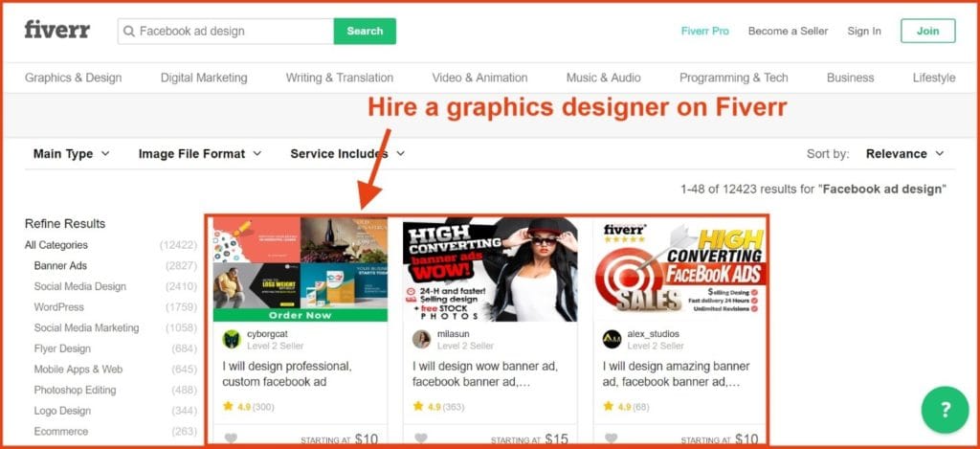The width and height of the screenshot is (980, 449).
Task: Focus the Facebook ad design search field
Action: [x=226, y=32]
